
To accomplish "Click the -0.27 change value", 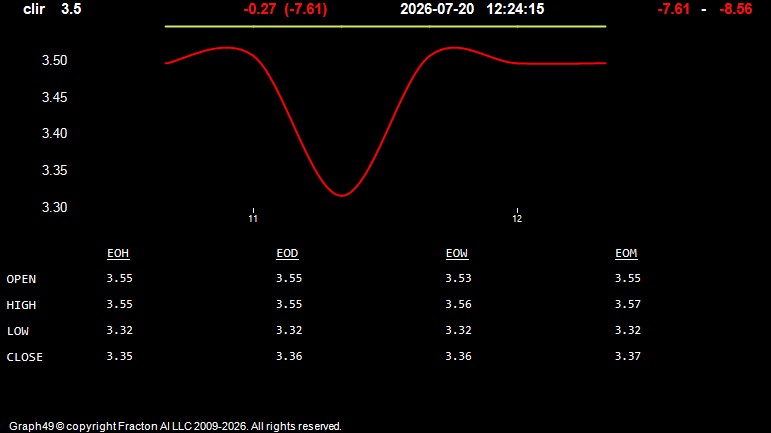I will (260, 9).
